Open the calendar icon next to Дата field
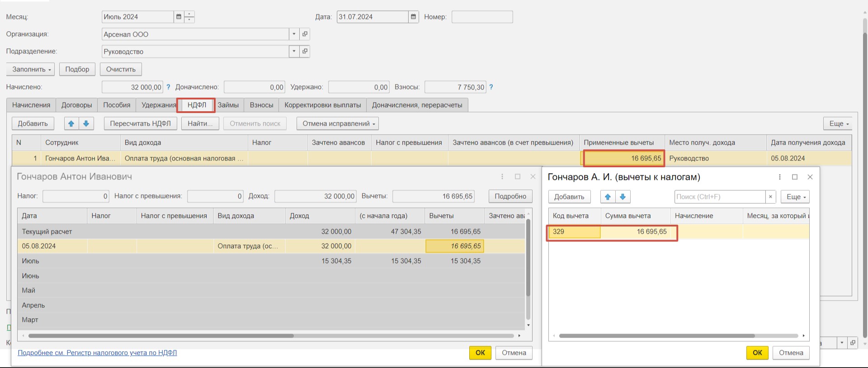The width and height of the screenshot is (868, 368). [413, 17]
